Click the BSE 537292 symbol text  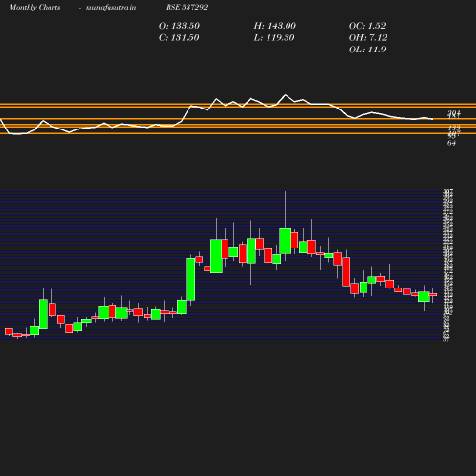coord(187,7)
